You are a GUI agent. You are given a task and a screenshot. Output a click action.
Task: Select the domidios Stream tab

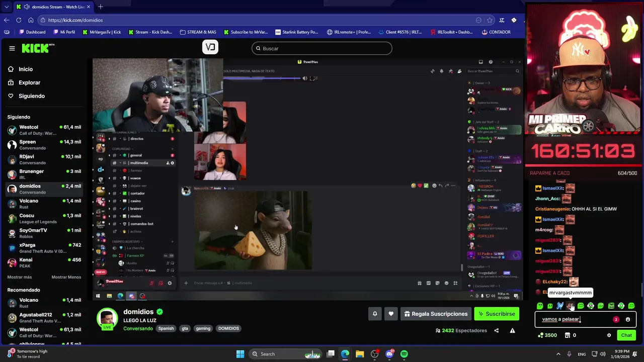pyautogui.click(x=53, y=7)
